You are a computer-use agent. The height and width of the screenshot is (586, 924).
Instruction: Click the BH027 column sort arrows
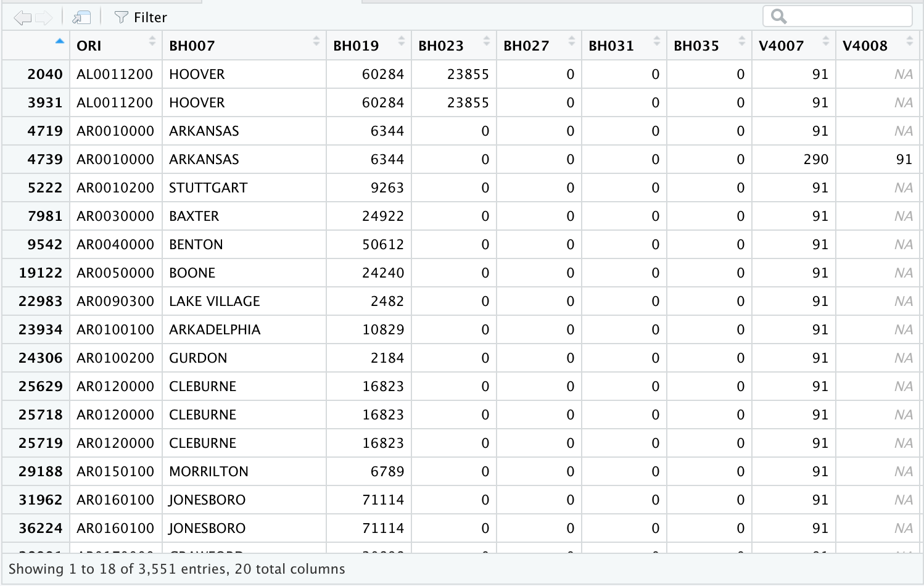pyautogui.click(x=572, y=41)
